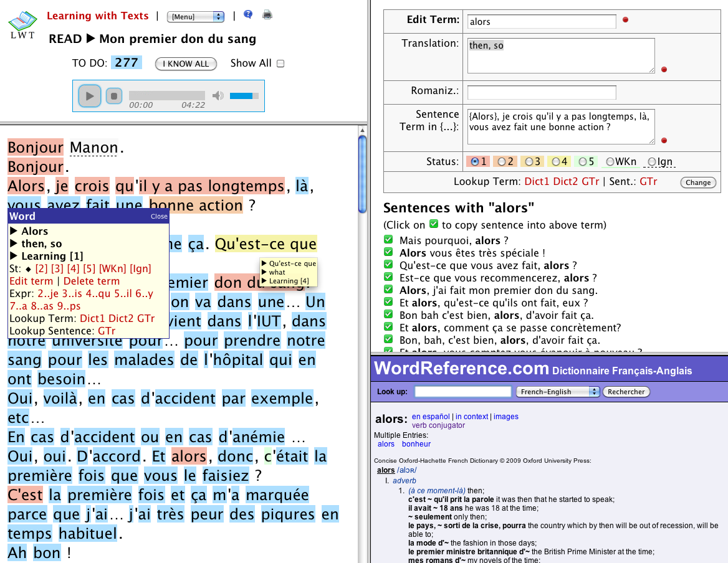
Task: Click green checkmark beside "Alors vous êtes très spéciale"
Action: [x=388, y=253]
